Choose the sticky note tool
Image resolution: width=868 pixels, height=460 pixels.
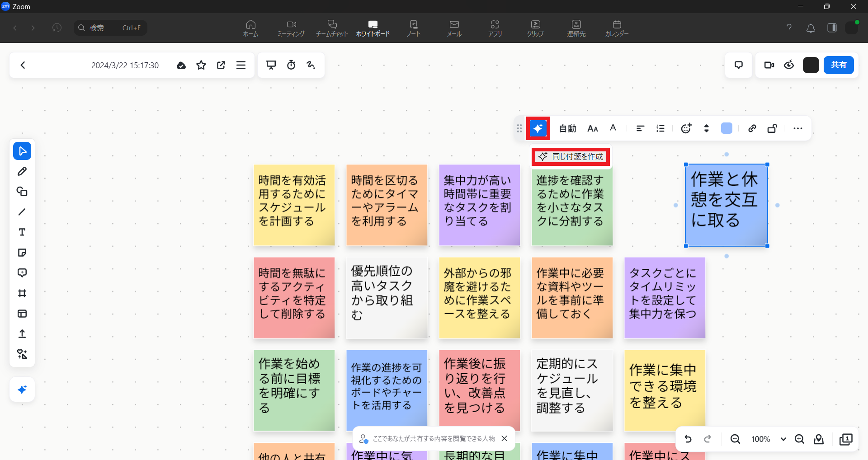(x=22, y=253)
